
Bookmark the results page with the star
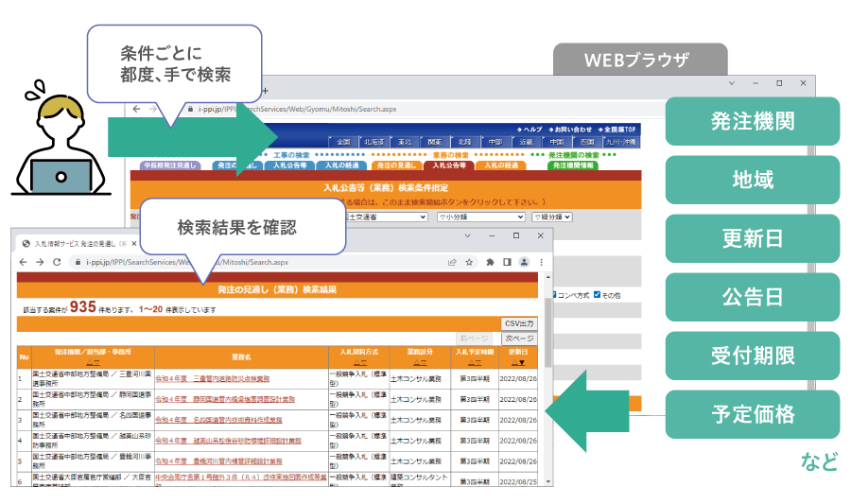tap(469, 262)
